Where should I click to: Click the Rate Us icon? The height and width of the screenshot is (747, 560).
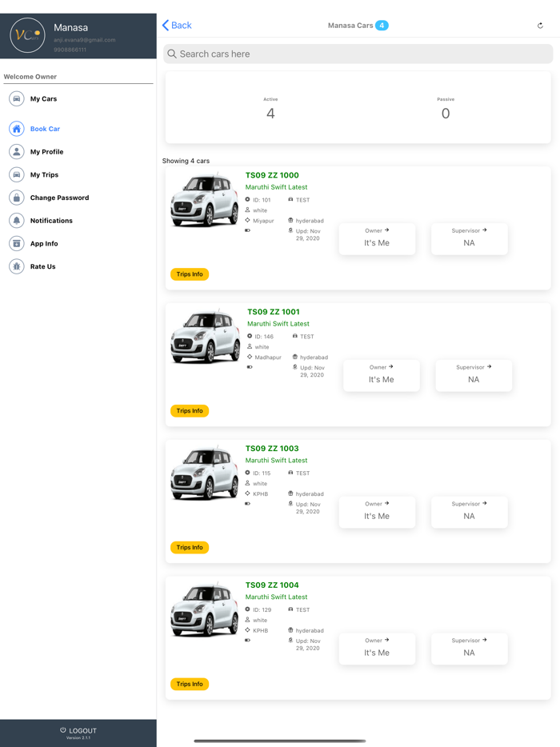pos(18,266)
